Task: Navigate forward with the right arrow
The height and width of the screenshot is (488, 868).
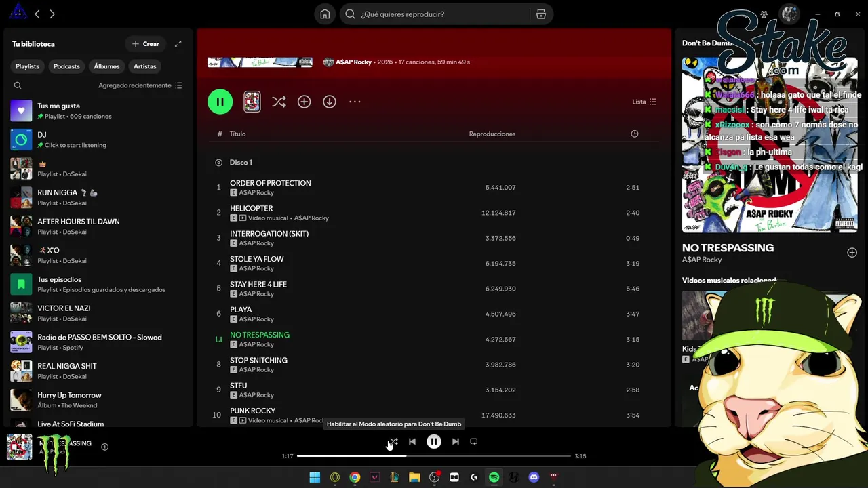Action: pos(52,14)
